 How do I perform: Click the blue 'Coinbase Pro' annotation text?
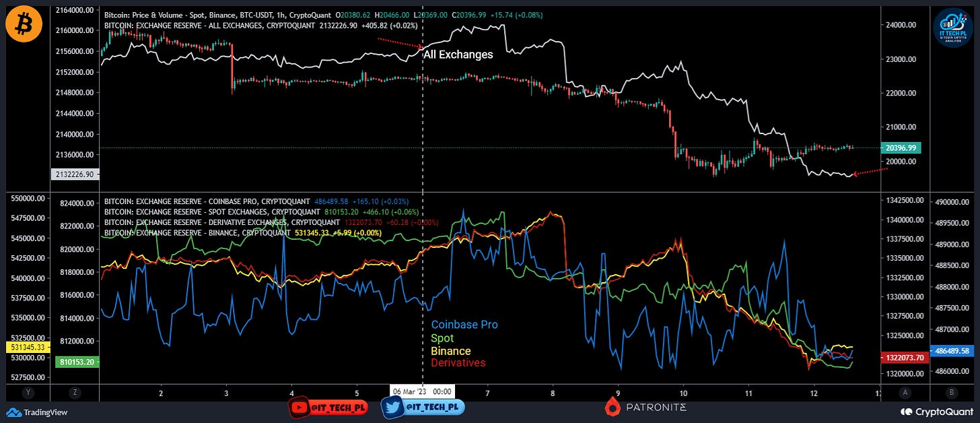464,325
